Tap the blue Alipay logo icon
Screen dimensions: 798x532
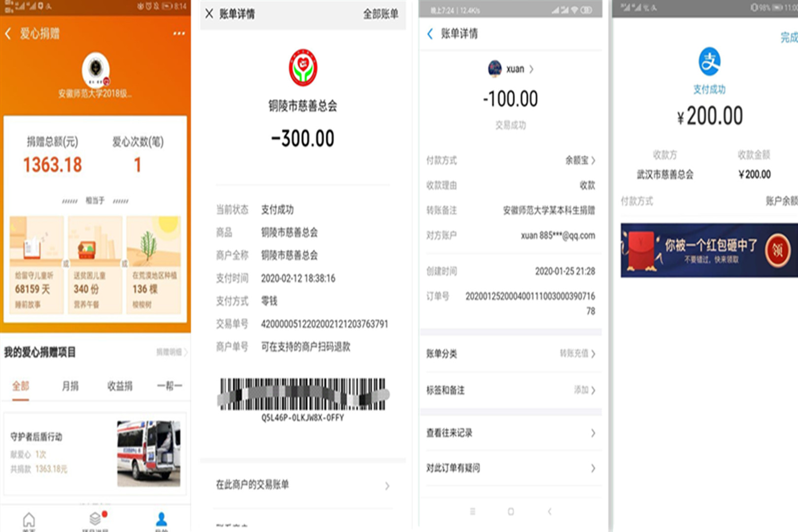[x=709, y=62]
